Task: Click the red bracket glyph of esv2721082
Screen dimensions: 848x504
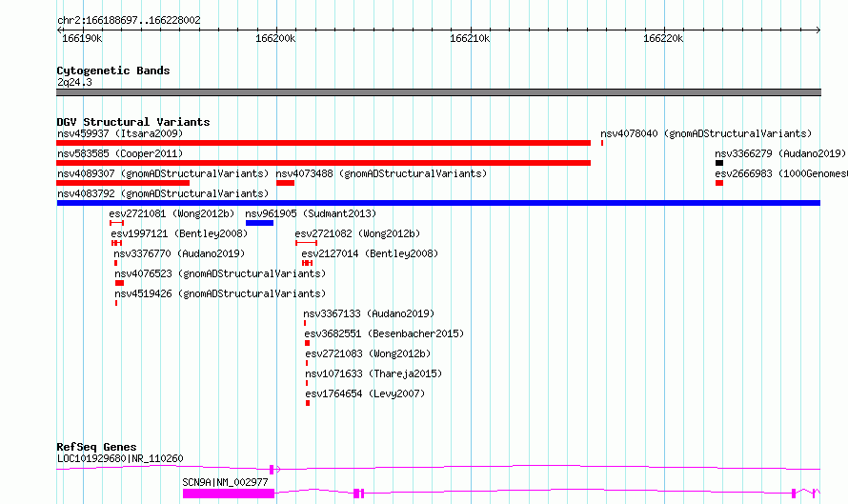Action: pos(306,243)
